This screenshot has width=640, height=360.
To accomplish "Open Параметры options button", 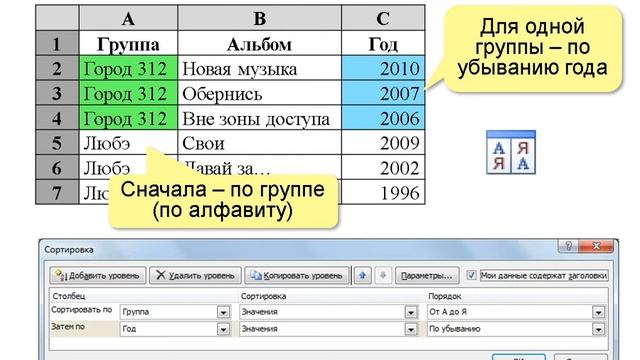I will pyautogui.click(x=427, y=276).
